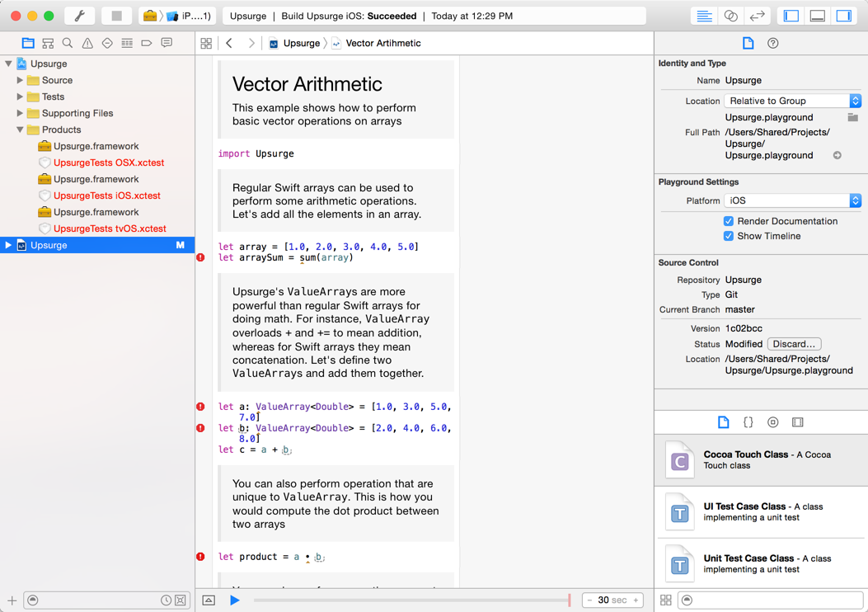868x612 pixels.
Task: Open the Symbol navigator icon
Action: point(48,43)
